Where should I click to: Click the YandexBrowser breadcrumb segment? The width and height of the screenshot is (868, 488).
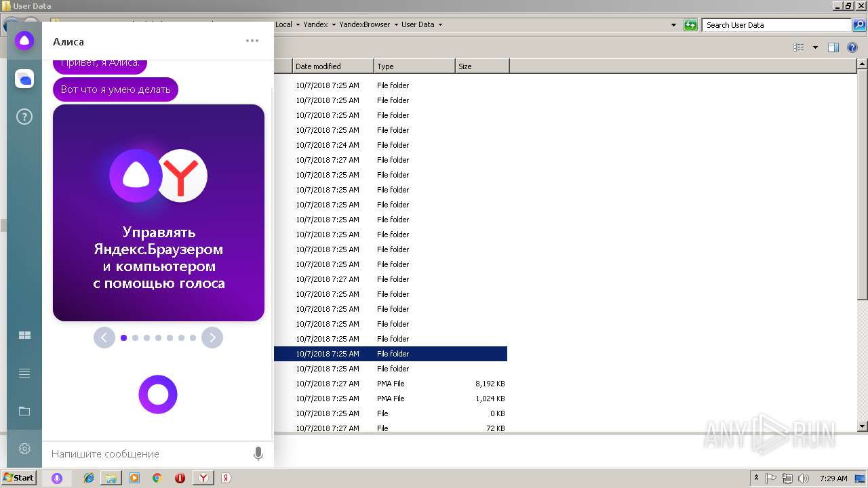[x=365, y=24]
